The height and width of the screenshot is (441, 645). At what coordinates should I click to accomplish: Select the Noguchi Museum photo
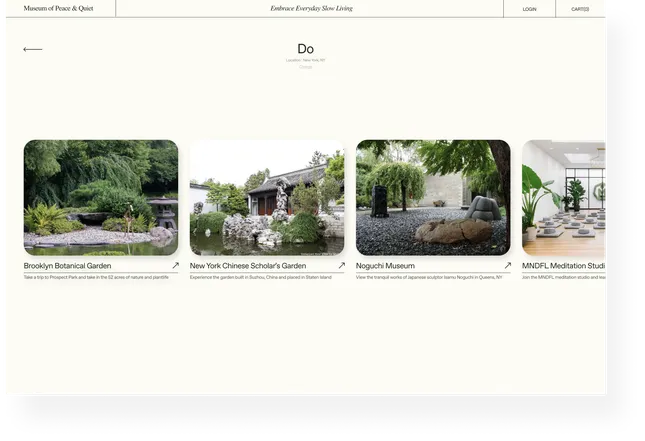tap(433, 197)
